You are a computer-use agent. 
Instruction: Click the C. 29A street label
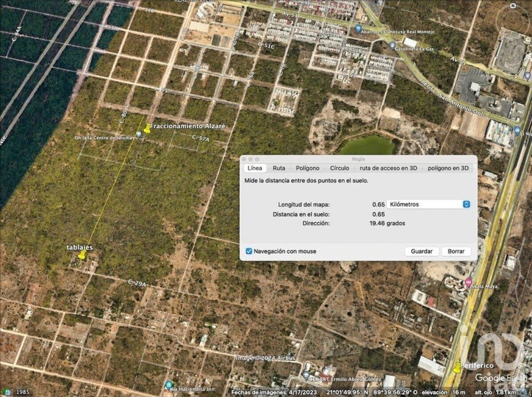[137, 283]
